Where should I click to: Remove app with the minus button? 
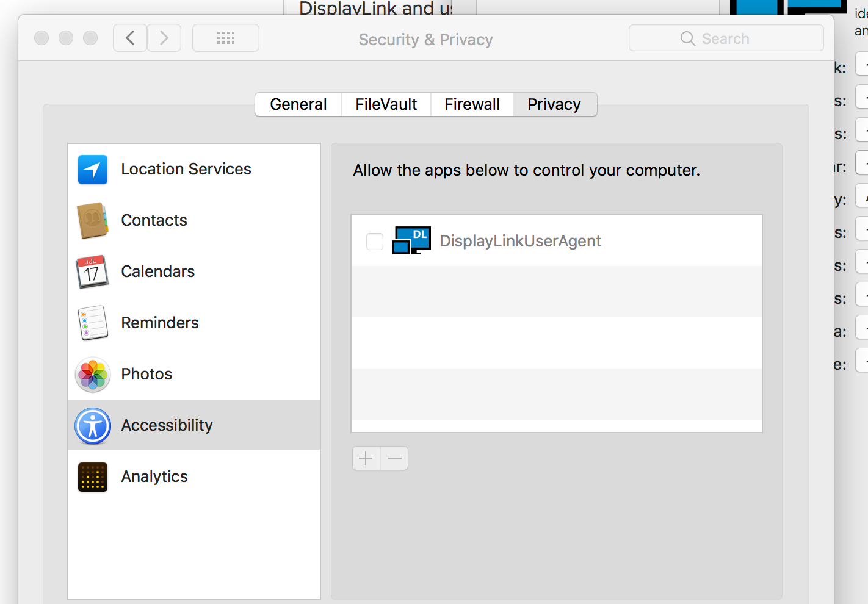tap(395, 458)
